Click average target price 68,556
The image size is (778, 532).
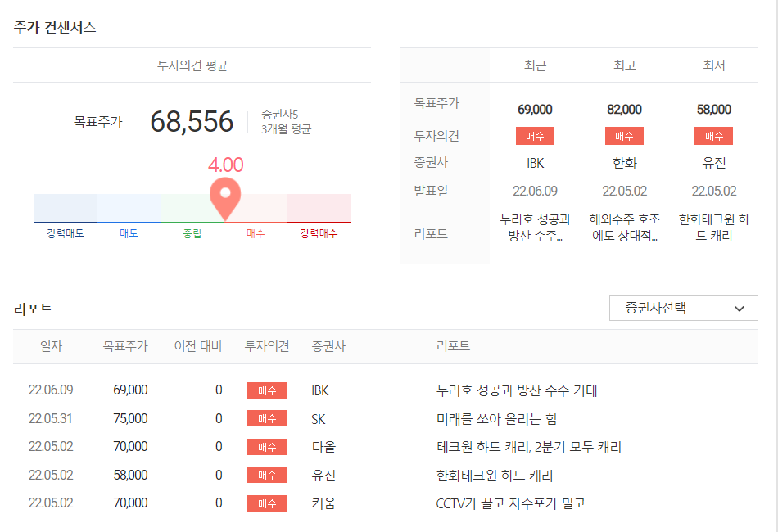pos(192,122)
